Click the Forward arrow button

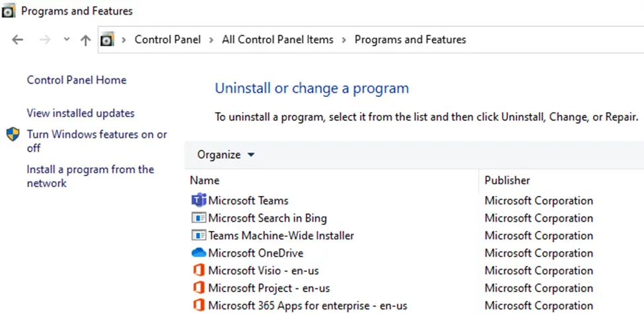(x=45, y=40)
